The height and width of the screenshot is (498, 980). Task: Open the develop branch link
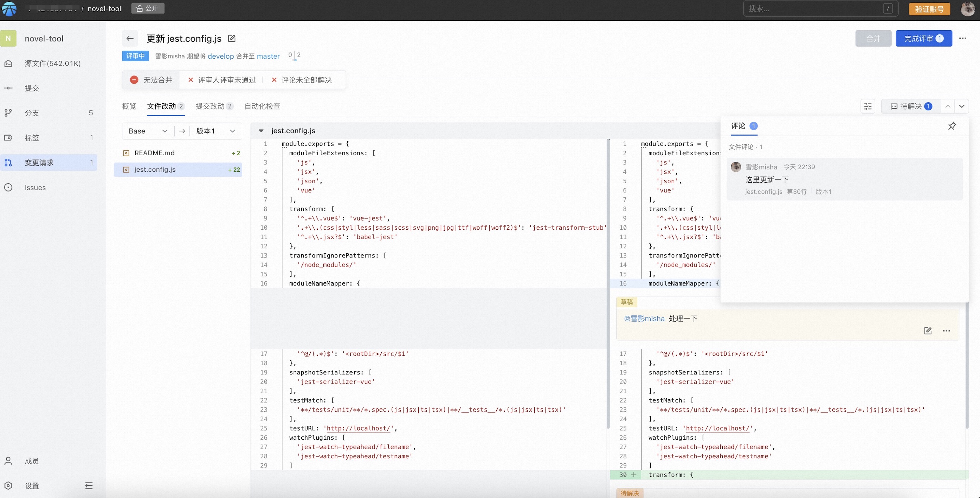point(221,56)
